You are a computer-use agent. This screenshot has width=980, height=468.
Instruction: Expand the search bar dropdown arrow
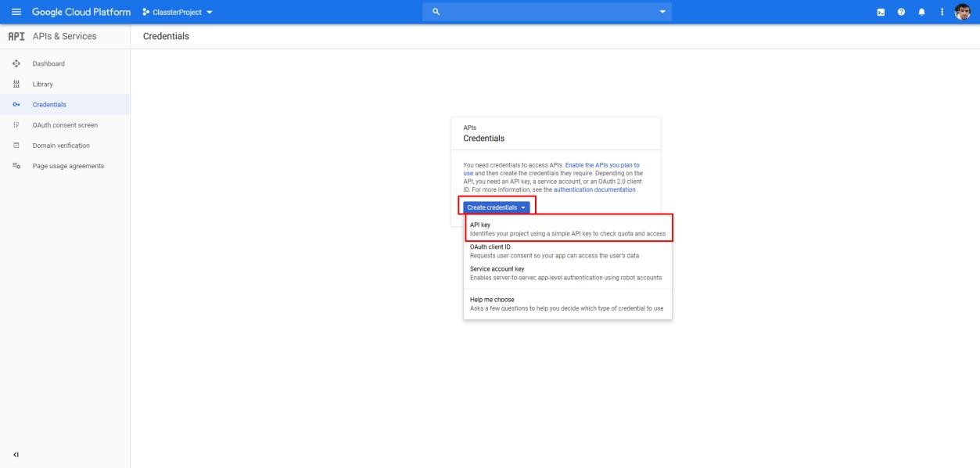coord(662,12)
